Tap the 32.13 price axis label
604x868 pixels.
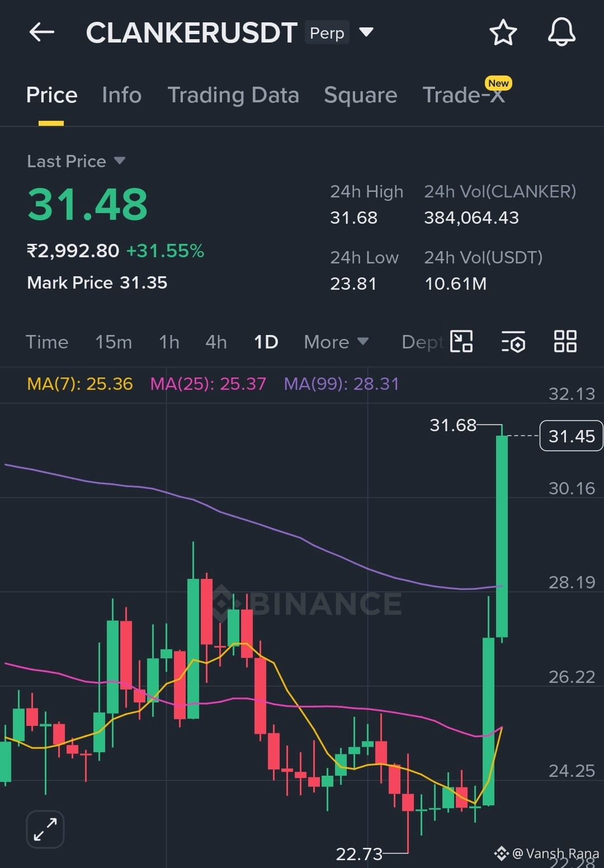point(572,394)
